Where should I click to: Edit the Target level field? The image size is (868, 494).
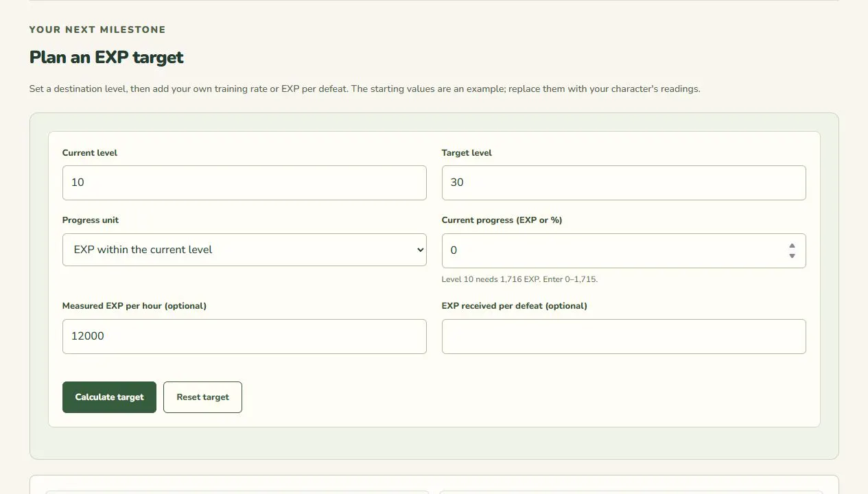[624, 183]
